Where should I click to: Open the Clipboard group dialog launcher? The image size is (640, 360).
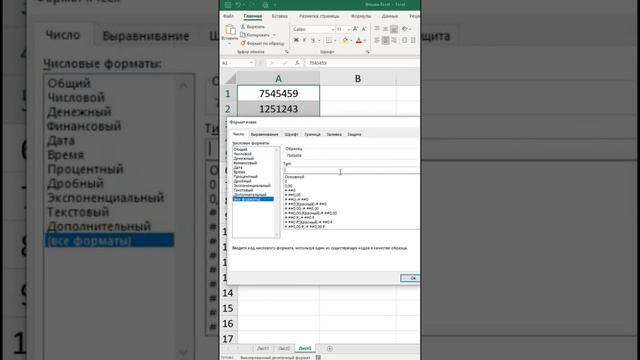pos(287,52)
